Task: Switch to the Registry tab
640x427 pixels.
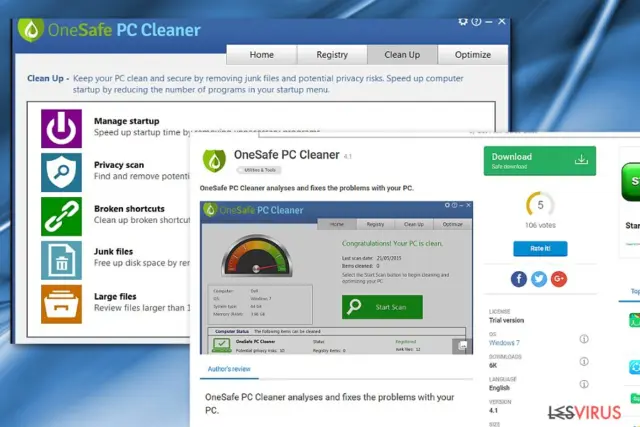Action: point(332,55)
